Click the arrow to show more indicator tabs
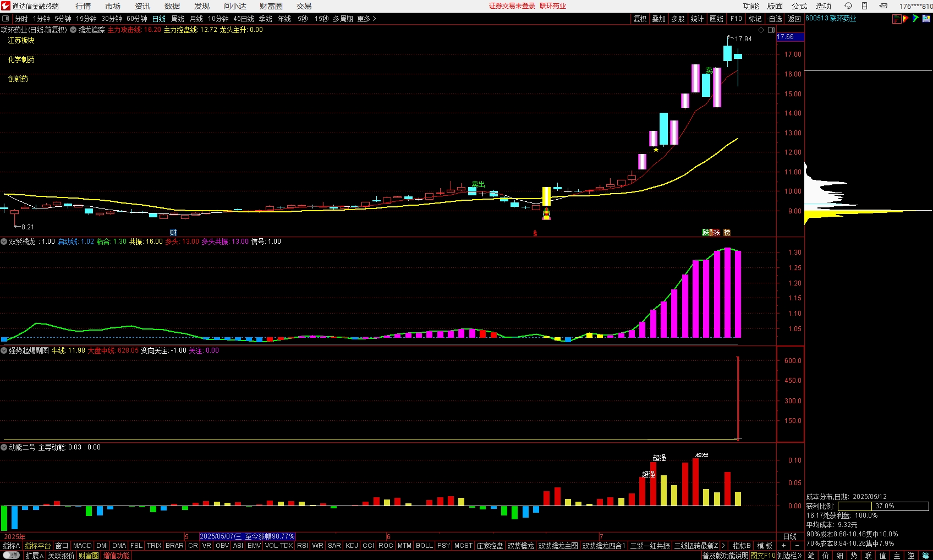Image resolution: width=933 pixels, height=560 pixels. tap(723, 546)
